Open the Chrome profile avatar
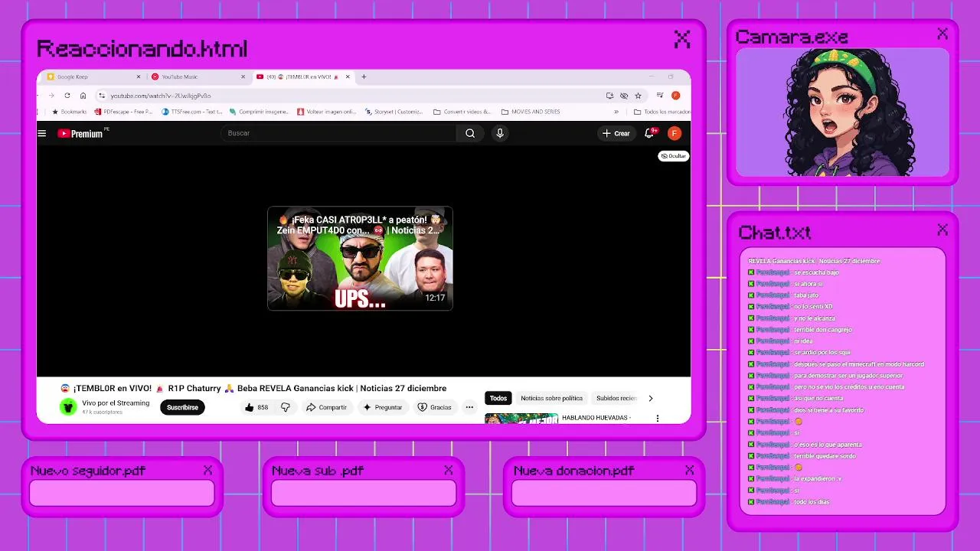Viewport: 980px width, 551px height. 675,96
